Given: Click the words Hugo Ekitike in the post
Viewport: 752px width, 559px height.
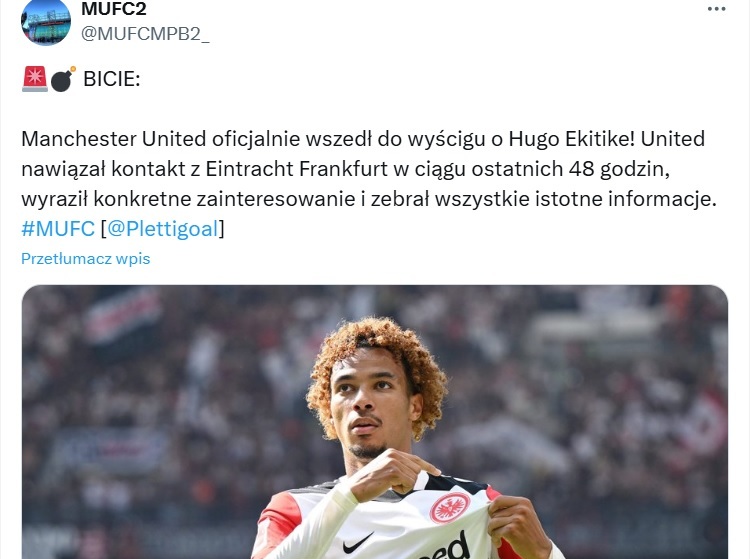Looking at the screenshot, I should [572, 139].
